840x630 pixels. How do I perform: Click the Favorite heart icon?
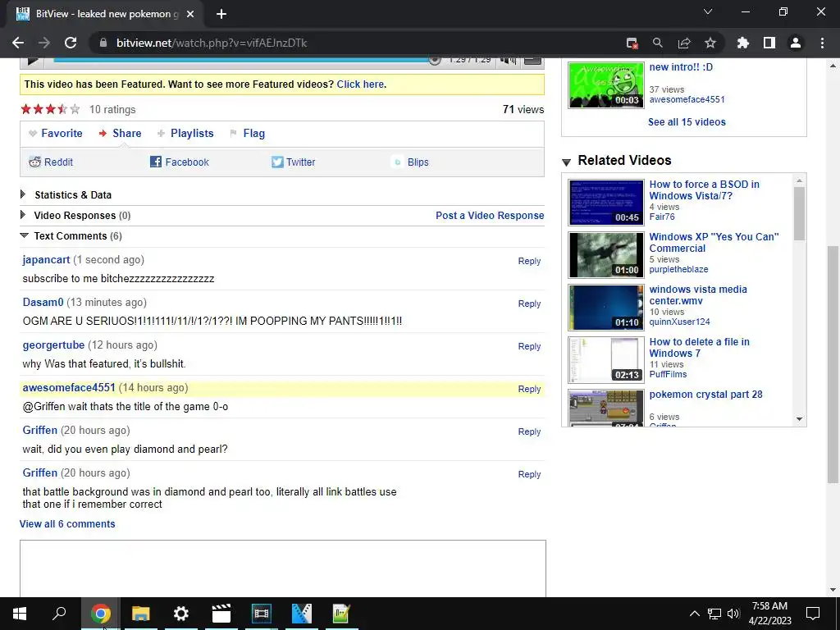coord(33,134)
